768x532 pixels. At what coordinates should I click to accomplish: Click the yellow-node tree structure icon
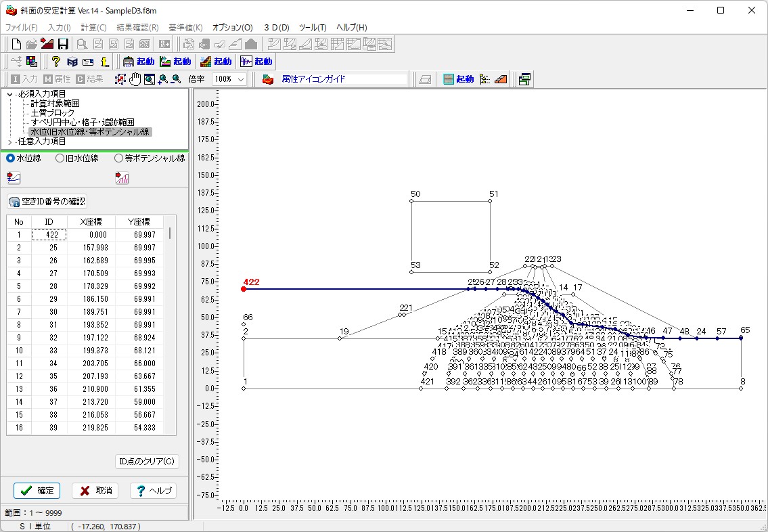[x=485, y=79]
